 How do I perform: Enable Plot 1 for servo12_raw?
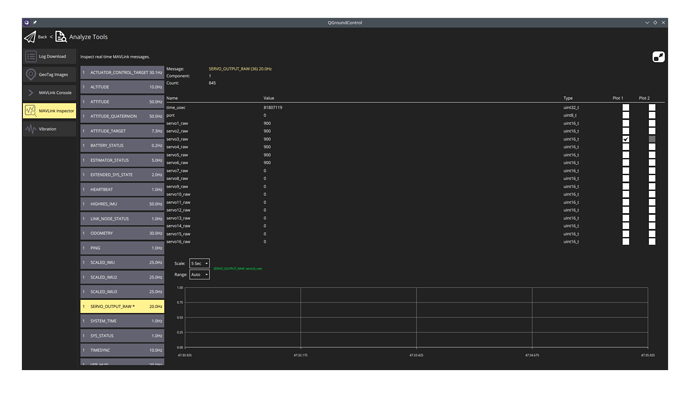click(626, 210)
